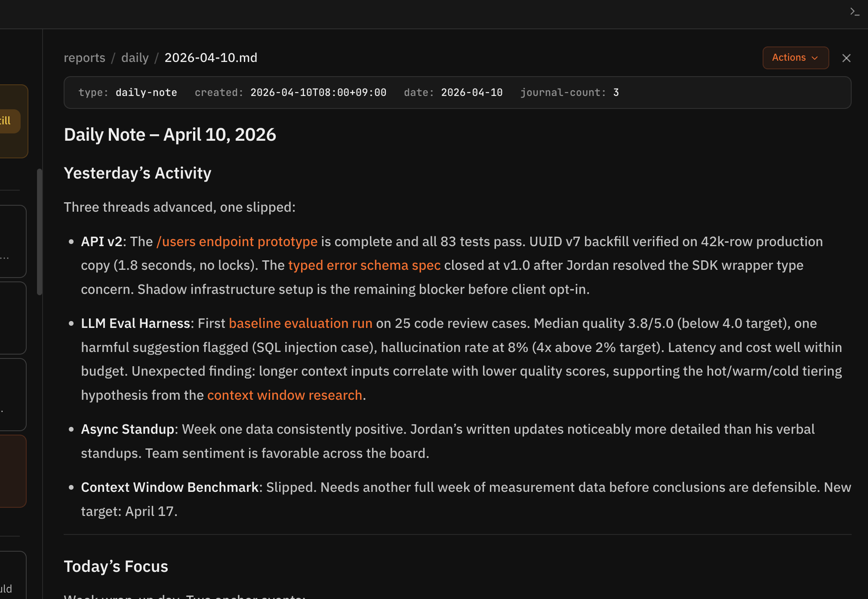Navigate to the reports breadcrumb
The width and height of the screenshot is (868, 599).
[84, 57]
